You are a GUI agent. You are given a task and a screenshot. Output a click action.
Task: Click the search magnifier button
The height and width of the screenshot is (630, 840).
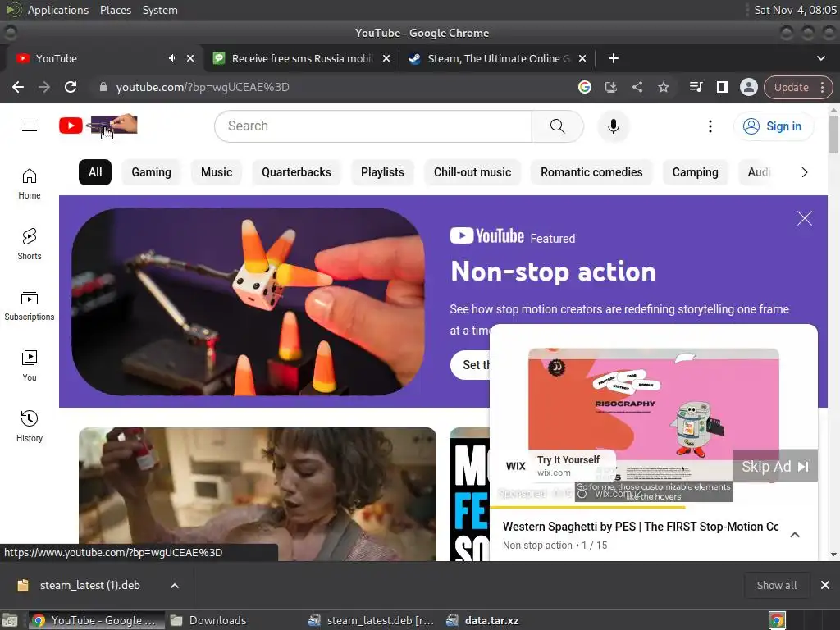pyautogui.click(x=557, y=126)
